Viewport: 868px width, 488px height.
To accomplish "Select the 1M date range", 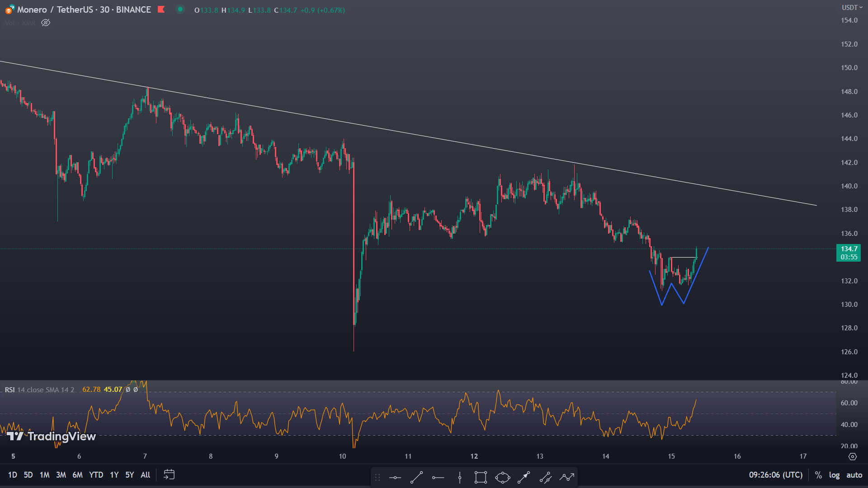I will tap(44, 475).
